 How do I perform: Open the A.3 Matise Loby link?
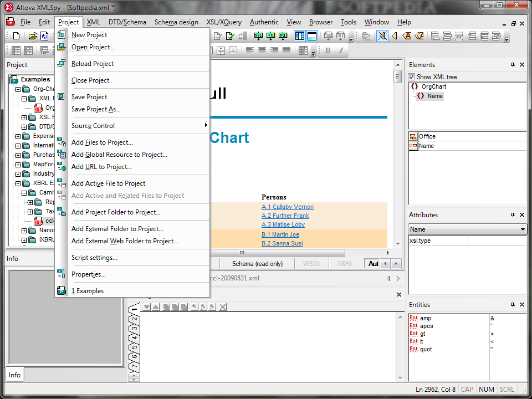pos(283,224)
